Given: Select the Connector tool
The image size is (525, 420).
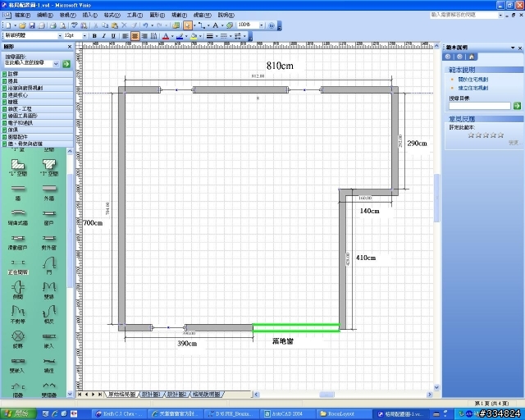Looking at the screenshot, I should tap(201, 25).
